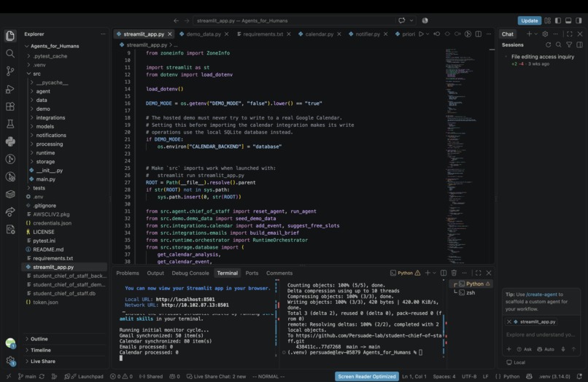The height and width of the screenshot is (382, 588).
Task: Open Run and Debug view
Action: 10,89
